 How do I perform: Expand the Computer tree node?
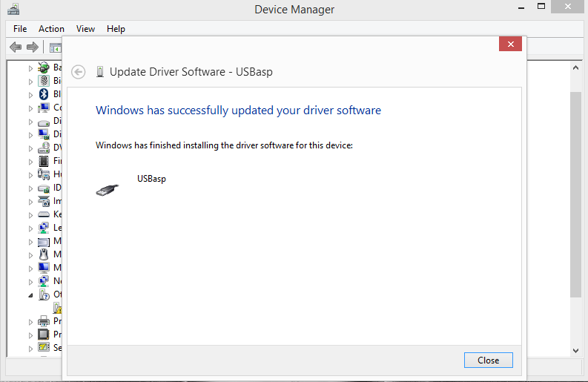(x=30, y=108)
